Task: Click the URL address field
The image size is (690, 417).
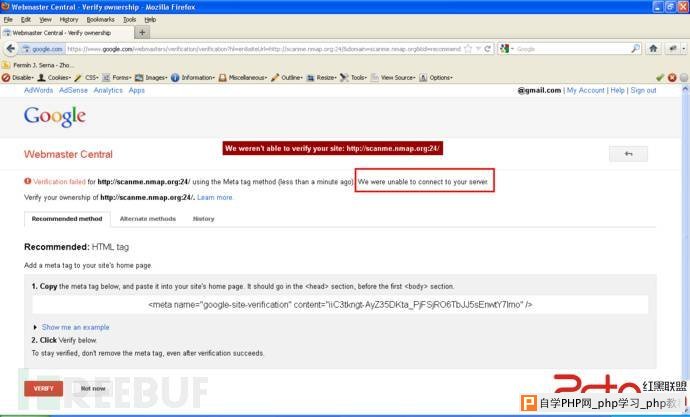Action: (264, 49)
